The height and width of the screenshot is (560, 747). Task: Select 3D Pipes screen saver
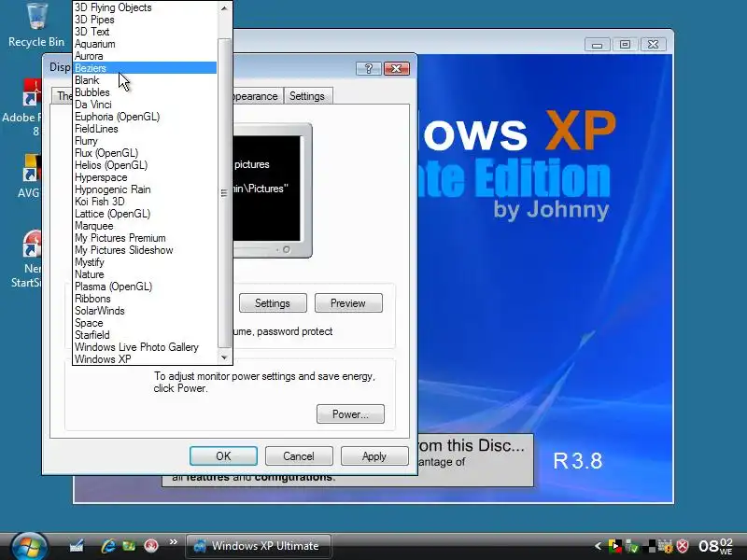[x=146, y=20]
